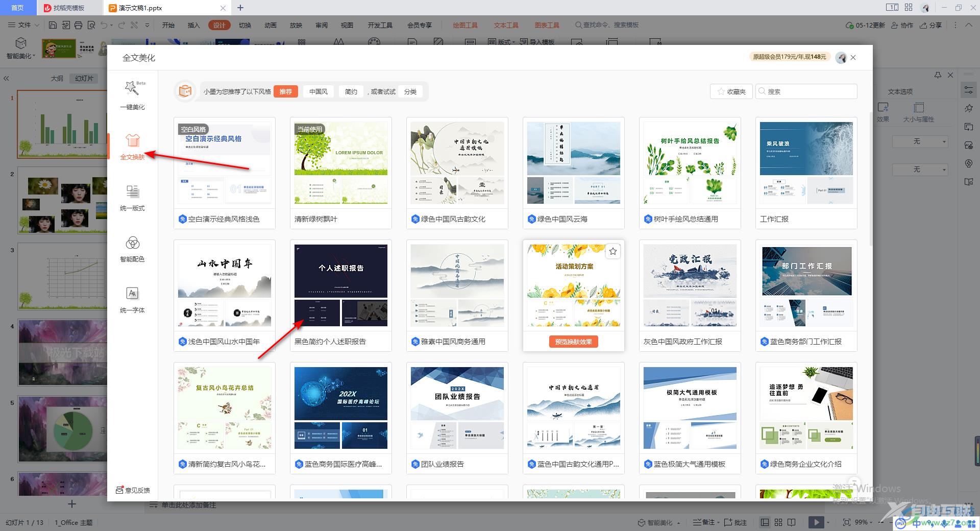Choose the 清新绿树飘叶 template
Image resolution: width=980 pixels, height=531 pixels.
[x=341, y=173]
